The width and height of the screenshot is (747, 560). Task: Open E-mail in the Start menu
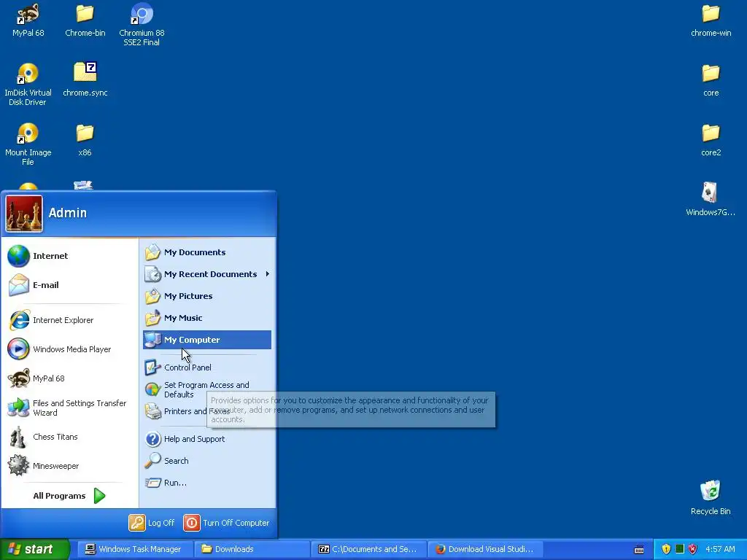69,285
